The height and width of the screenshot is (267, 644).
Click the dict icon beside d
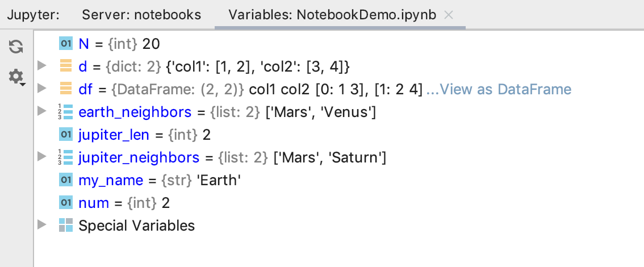[66, 66]
